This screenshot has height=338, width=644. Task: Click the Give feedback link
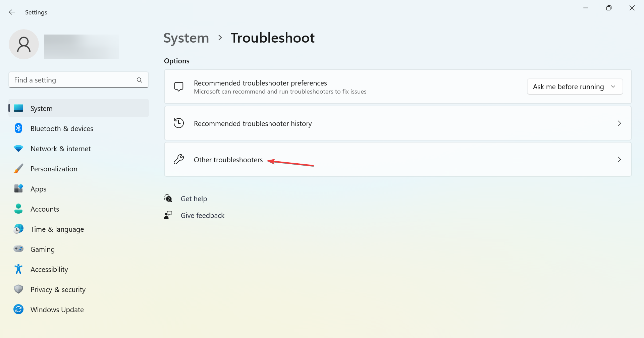click(203, 215)
